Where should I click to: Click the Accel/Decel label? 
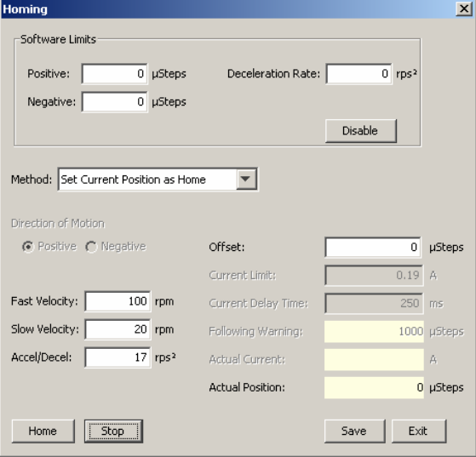(41, 357)
